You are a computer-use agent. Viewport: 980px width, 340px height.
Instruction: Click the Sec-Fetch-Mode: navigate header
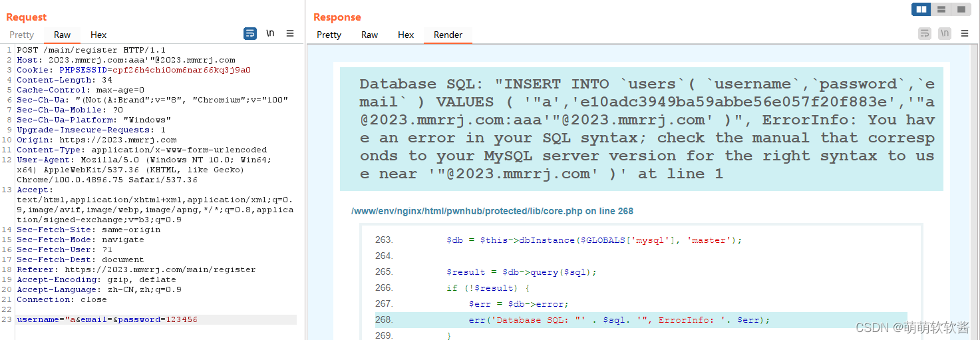81,240
